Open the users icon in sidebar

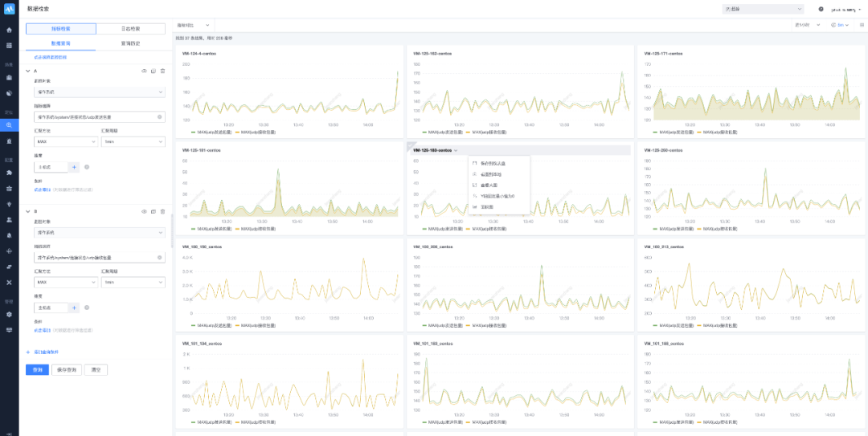pos(9,220)
